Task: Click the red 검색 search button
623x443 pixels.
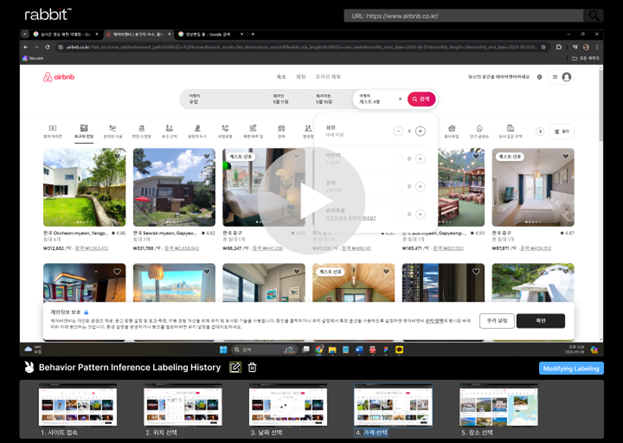Action: tap(421, 99)
